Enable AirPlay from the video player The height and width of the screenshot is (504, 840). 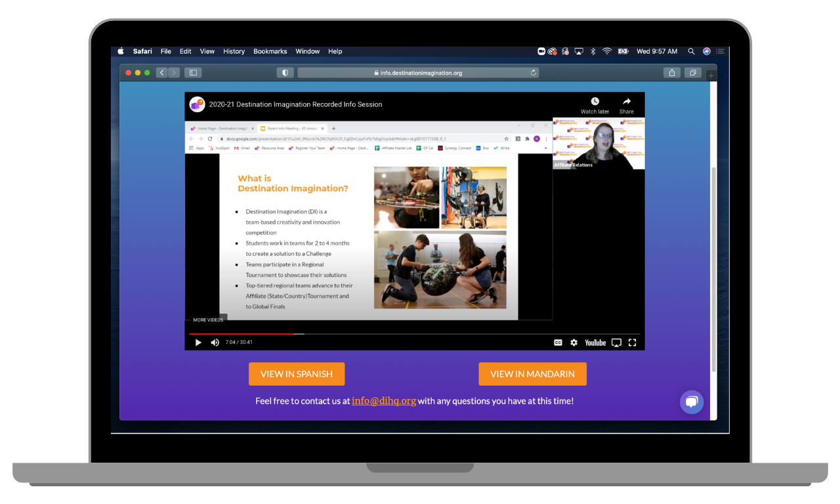616,343
